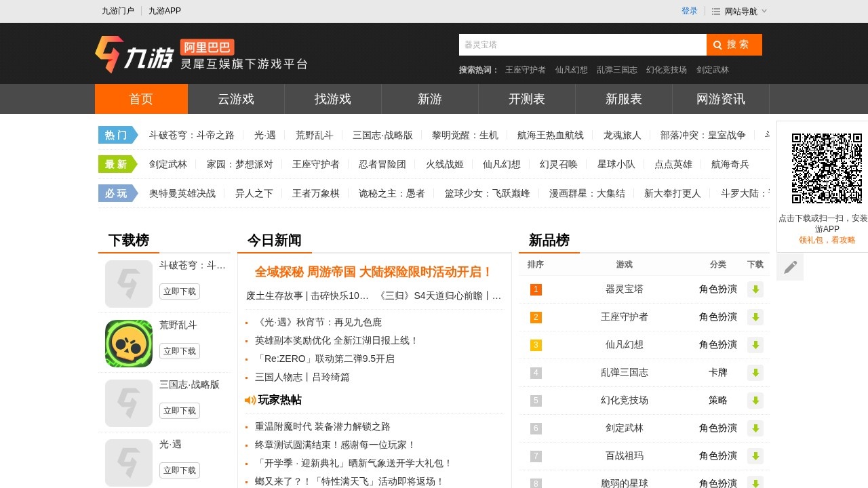The image size is (868, 488).
Task: Click 立即下载 under 光·遇
Action: point(180,470)
